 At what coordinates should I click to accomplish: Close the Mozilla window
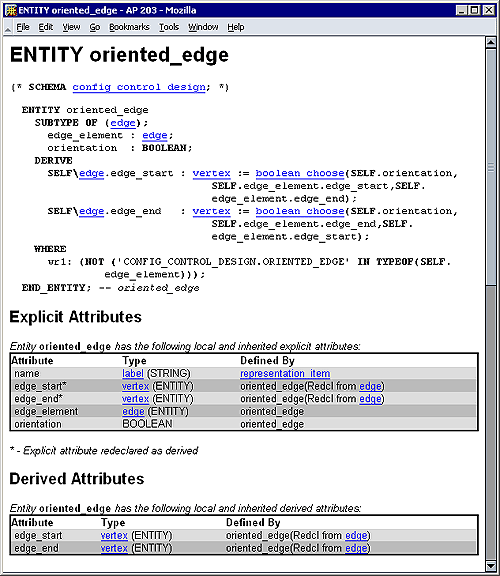(488, 10)
